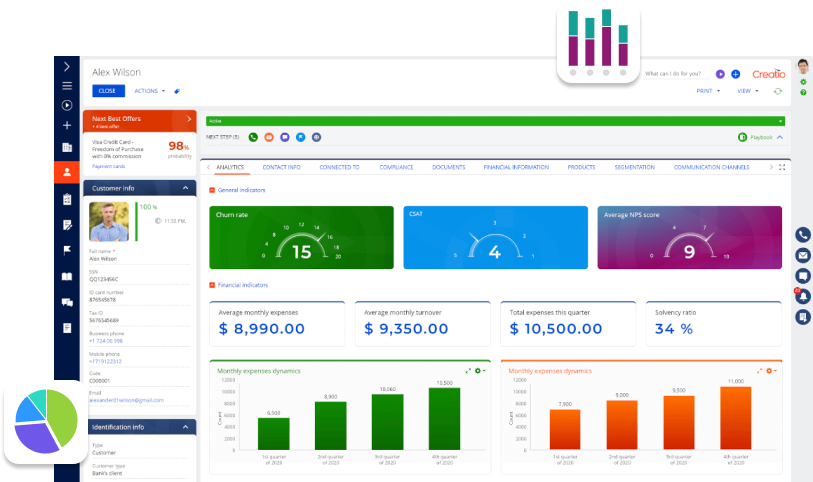This screenshot has height=482, width=813.
Task: Expand the left navigation sidebar arrow
Action: (67, 66)
